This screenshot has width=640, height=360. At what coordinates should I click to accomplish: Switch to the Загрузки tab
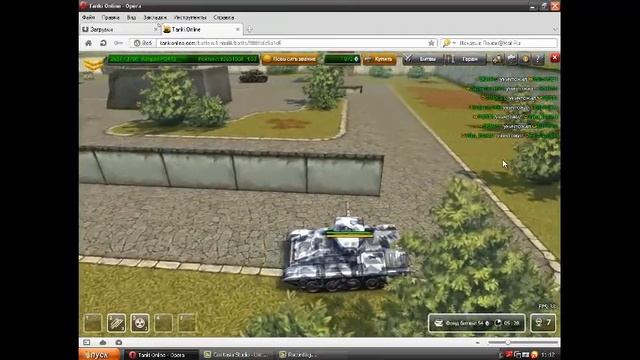[x=120, y=29]
